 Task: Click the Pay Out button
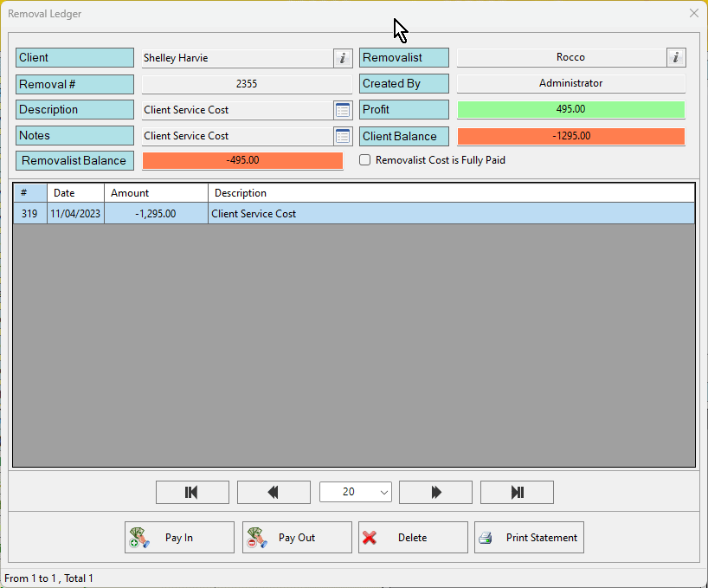pyautogui.click(x=297, y=538)
